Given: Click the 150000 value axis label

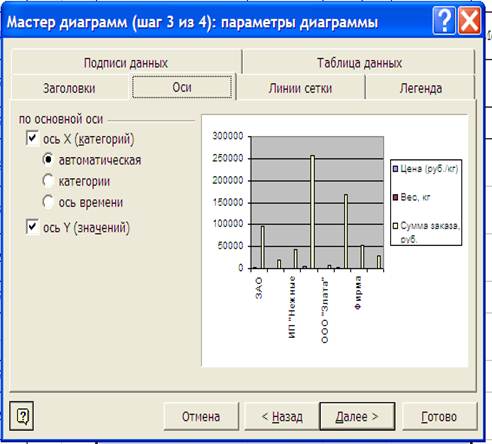Looking at the screenshot, I should (228, 202).
